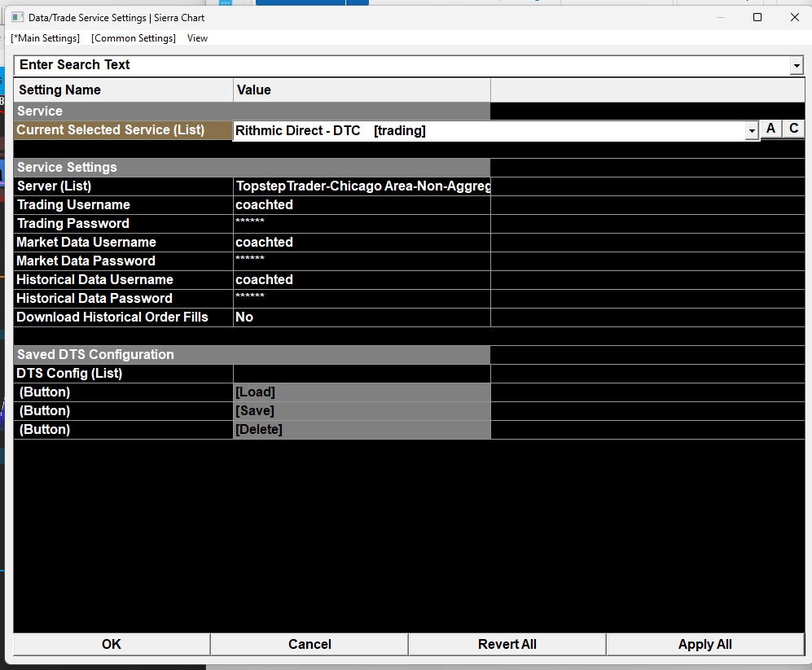The image size is (812, 670).
Task: Edit the Trading Username value coachted
Action: tap(362, 205)
